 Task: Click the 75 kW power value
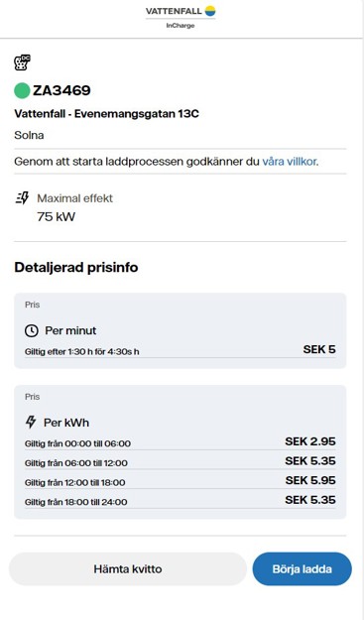(57, 216)
